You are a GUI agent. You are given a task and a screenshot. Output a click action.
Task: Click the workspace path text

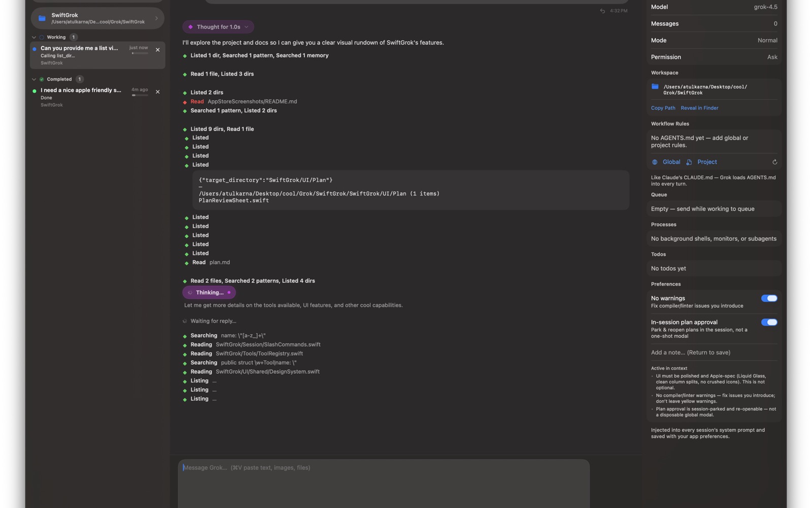click(705, 90)
